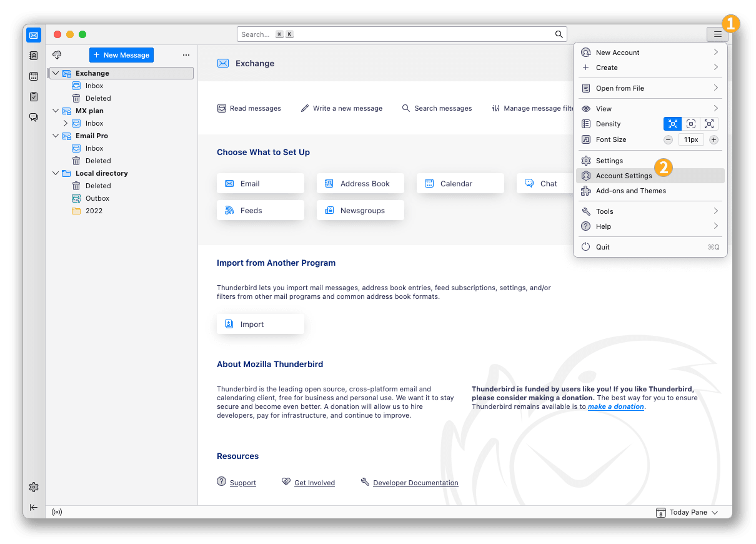The height and width of the screenshot is (544, 756).
Task: Open the Tasks space icon
Action: (x=34, y=97)
